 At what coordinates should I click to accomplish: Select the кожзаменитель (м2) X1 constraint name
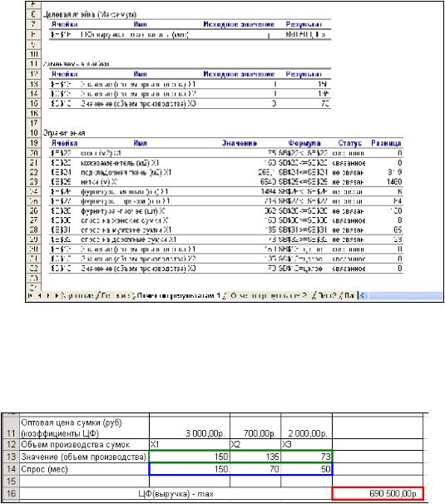[120, 163]
